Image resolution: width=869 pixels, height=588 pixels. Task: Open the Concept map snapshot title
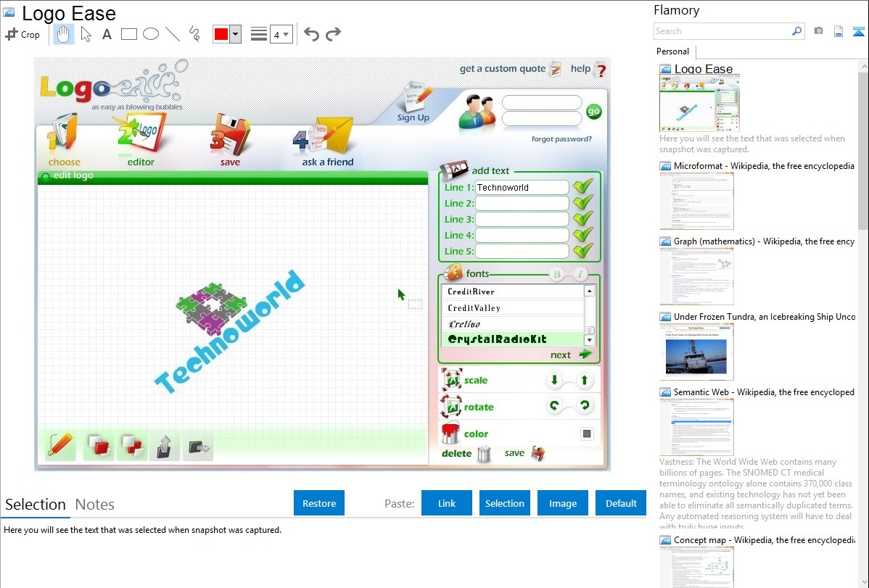[764, 539]
